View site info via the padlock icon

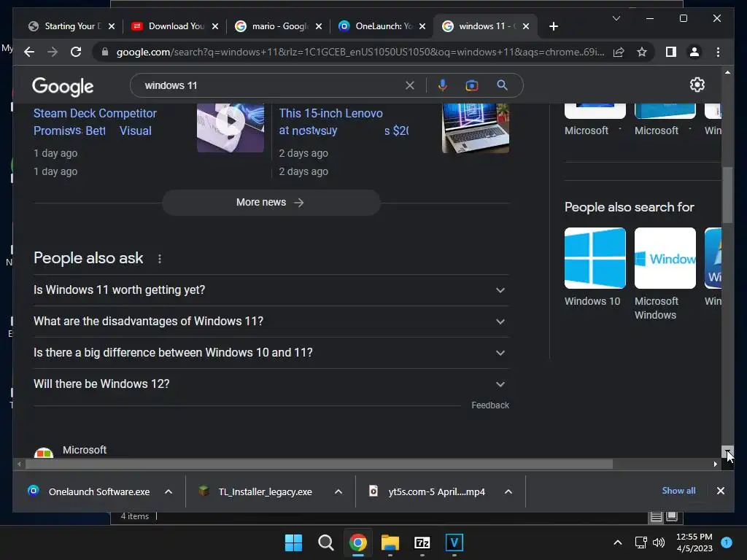pyautogui.click(x=105, y=52)
